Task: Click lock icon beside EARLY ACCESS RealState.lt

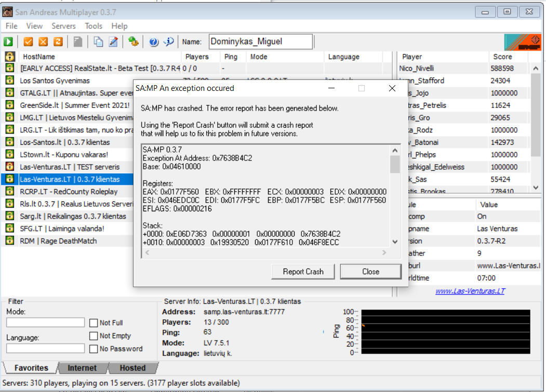Action: (x=10, y=68)
